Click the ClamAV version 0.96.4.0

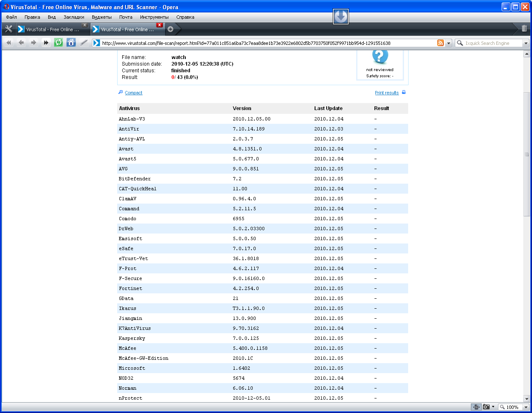[x=244, y=199]
